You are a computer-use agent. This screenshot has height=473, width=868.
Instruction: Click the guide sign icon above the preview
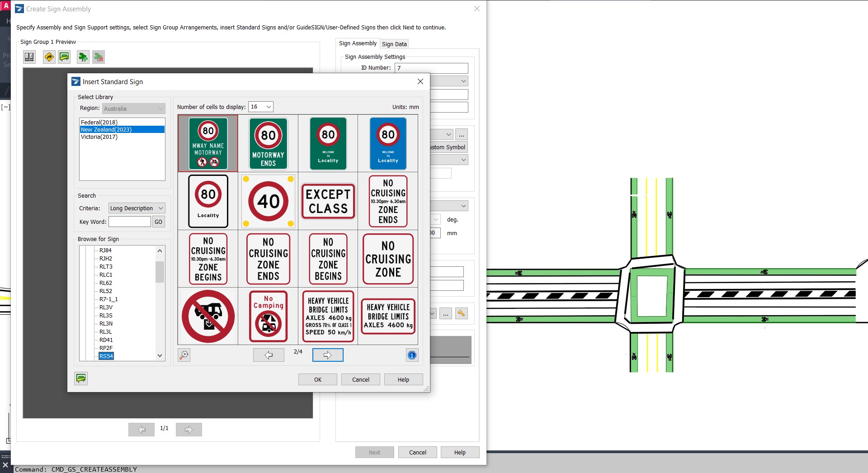64,57
